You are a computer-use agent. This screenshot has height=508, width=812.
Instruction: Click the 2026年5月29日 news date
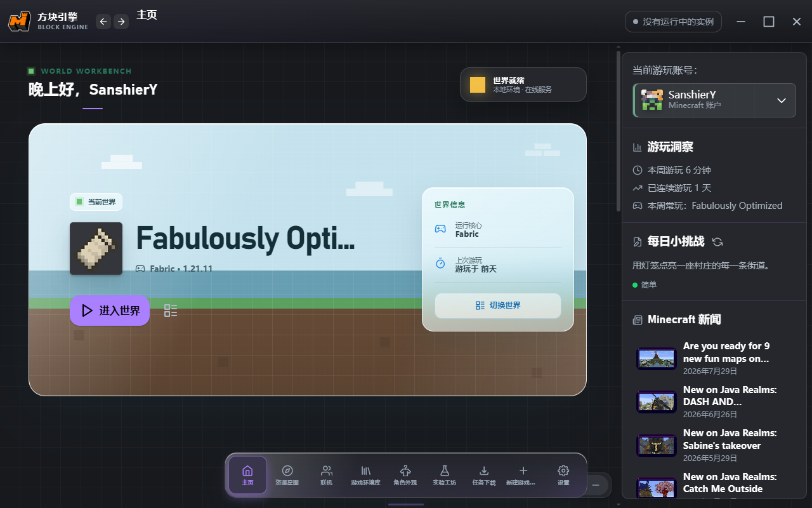point(710,458)
